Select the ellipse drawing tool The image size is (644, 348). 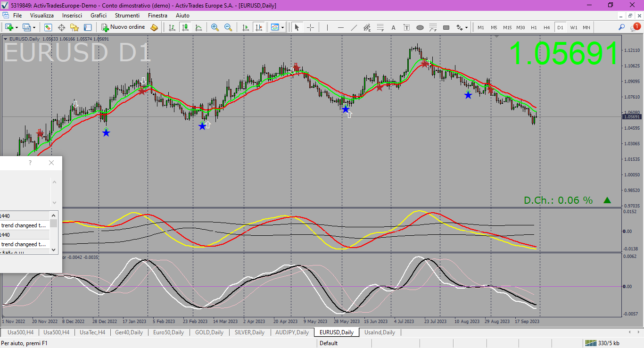(x=420, y=27)
